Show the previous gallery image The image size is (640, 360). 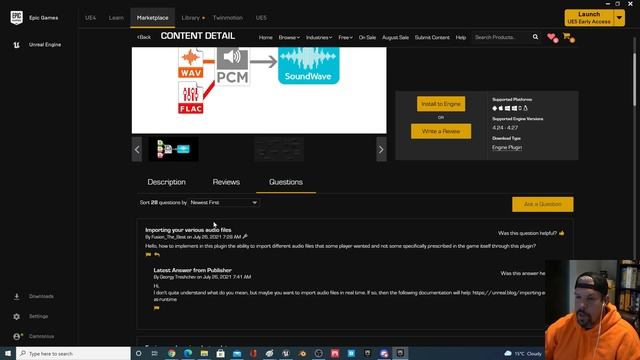click(x=137, y=150)
